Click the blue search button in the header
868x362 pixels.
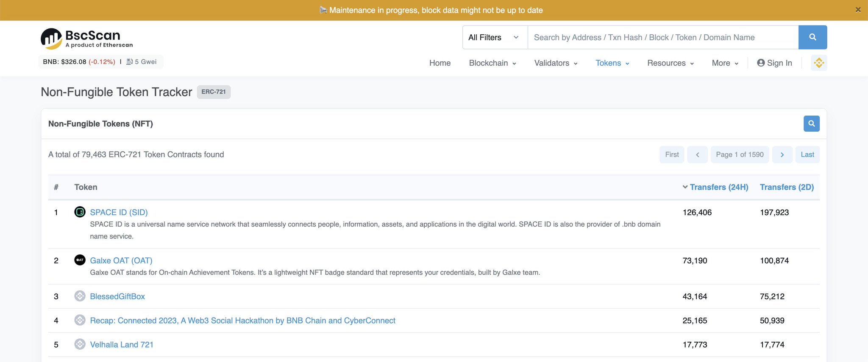coord(812,37)
